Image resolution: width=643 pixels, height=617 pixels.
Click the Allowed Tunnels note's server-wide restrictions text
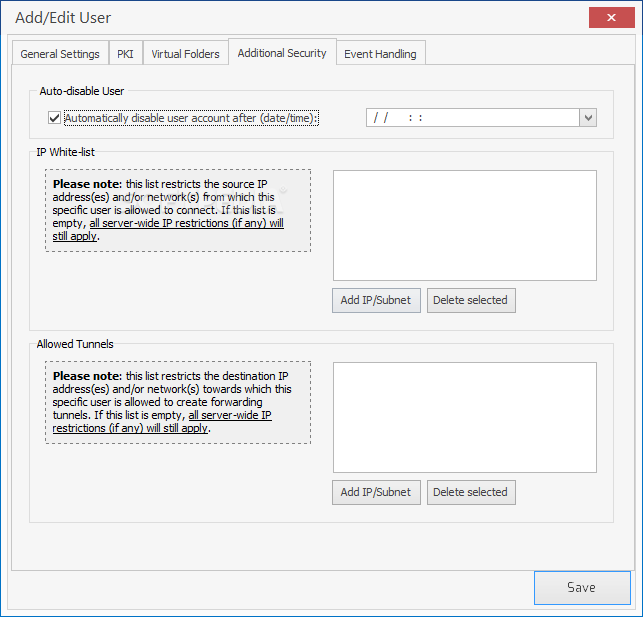point(229,415)
